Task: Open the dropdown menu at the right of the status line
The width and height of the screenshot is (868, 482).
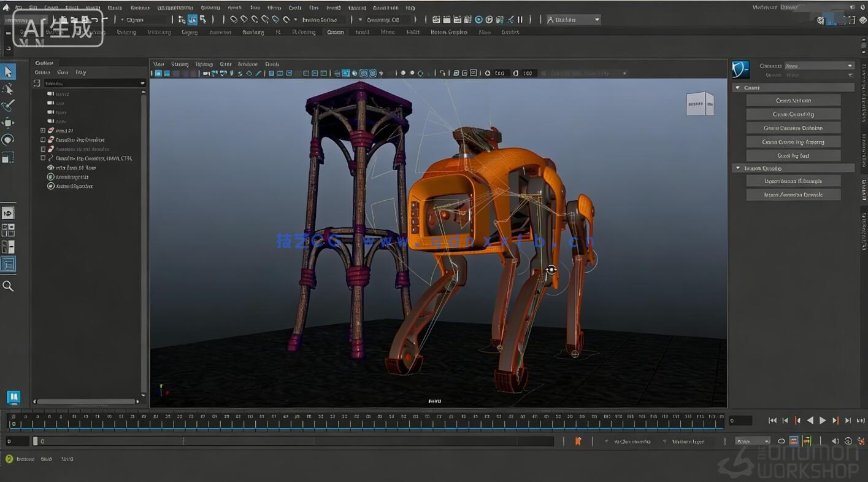Action: click(x=572, y=19)
